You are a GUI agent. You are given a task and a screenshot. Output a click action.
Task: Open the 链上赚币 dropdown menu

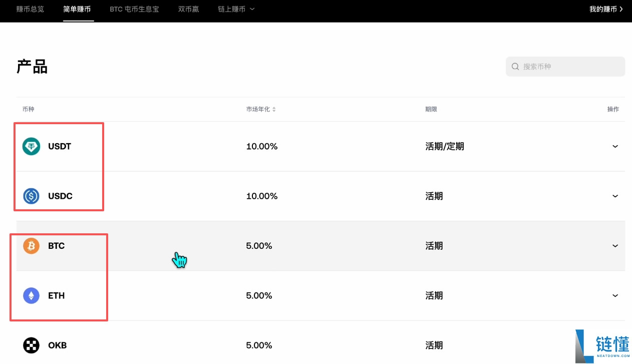(236, 9)
